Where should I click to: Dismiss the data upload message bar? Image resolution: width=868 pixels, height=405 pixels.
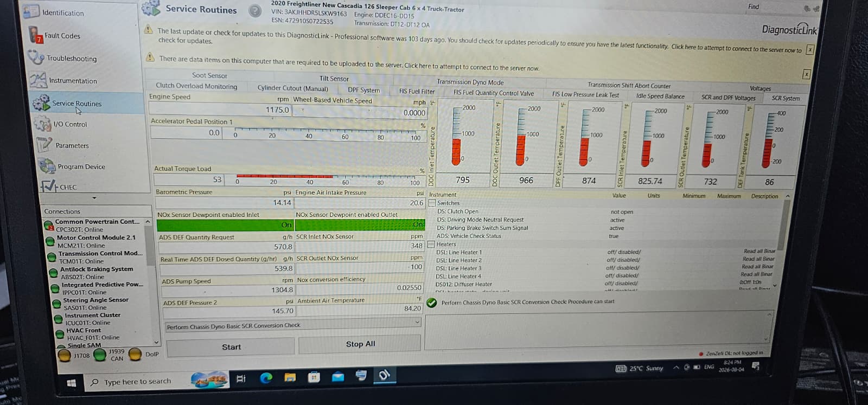click(x=807, y=74)
